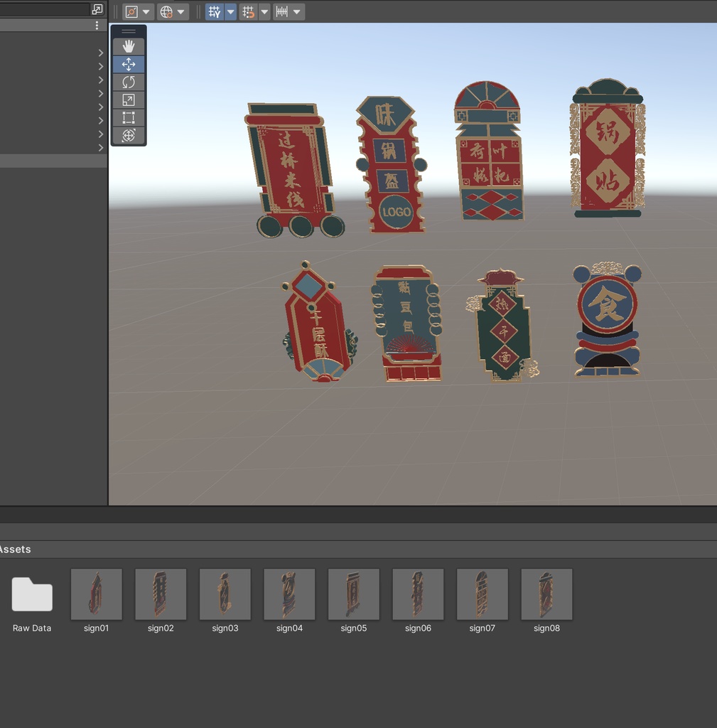Image resolution: width=717 pixels, height=728 pixels.
Task: Select the sign02 asset thumbnail
Action: 161,594
